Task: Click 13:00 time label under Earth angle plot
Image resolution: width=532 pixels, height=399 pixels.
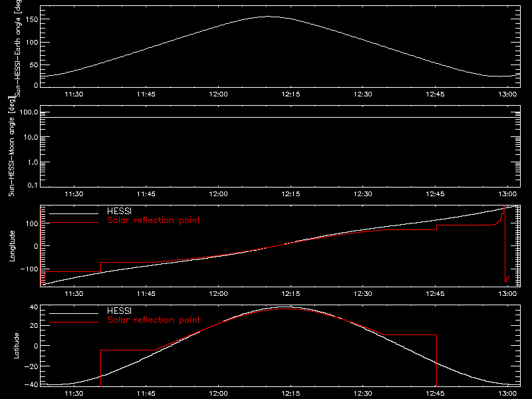Action: (507, 94)
